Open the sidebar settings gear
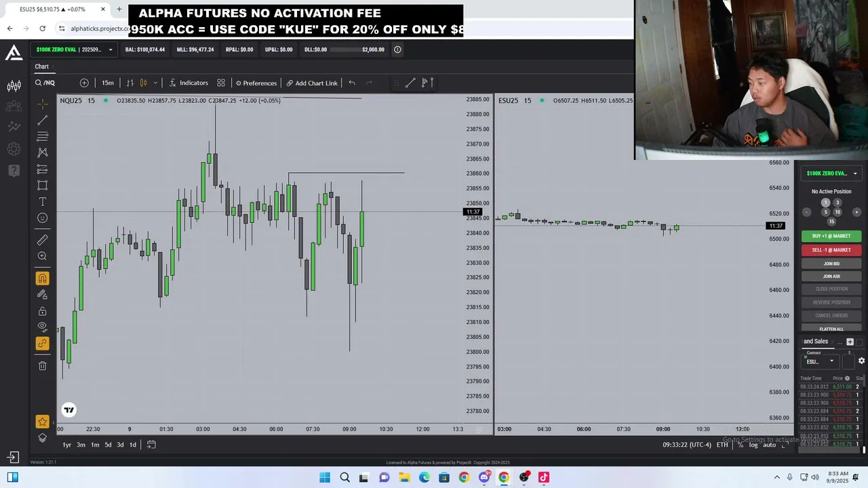Screen dimensions: 868x488 pyautogui.click(x=14, y=149)
